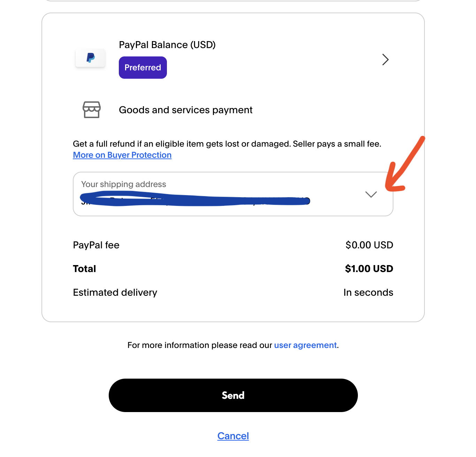476x457 pixels.
Task: Open the shipping address dropdown chevron
Action: [x=371, y=194]
